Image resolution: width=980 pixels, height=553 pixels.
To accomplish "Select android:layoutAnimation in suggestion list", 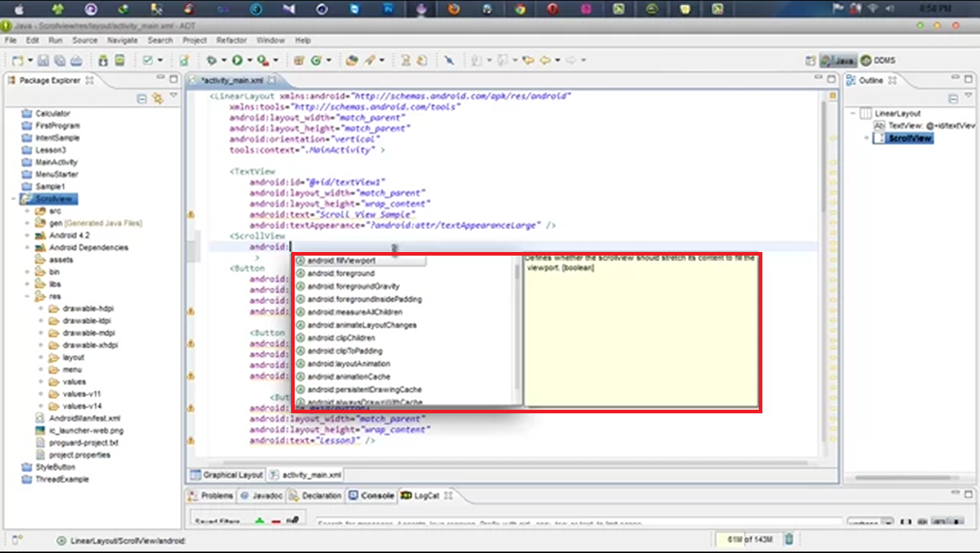I will pos(349,364).
